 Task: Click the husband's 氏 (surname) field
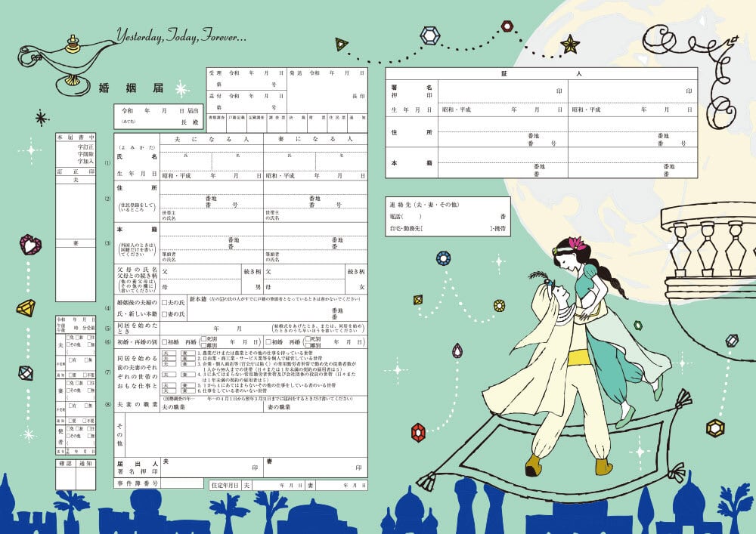point(186,162)
